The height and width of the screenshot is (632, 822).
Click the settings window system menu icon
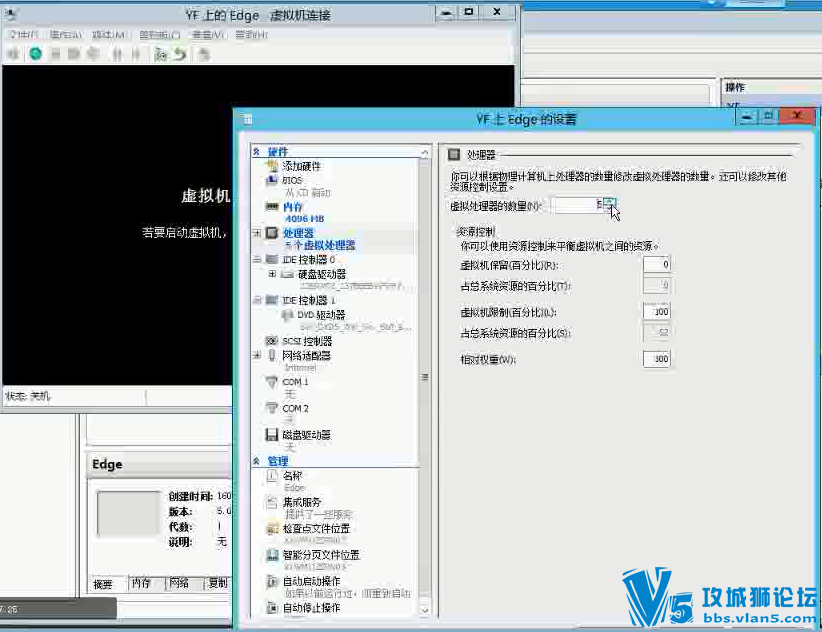click(248, 119)
